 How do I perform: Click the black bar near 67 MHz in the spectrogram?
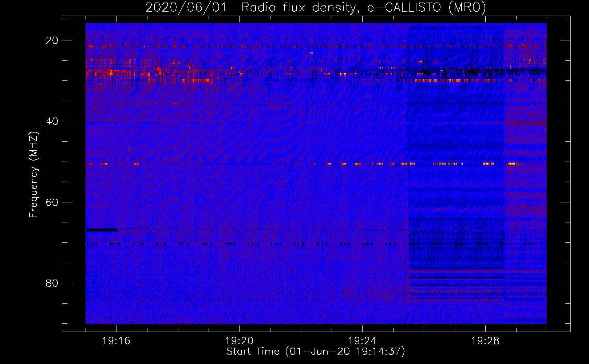(102, 230)
